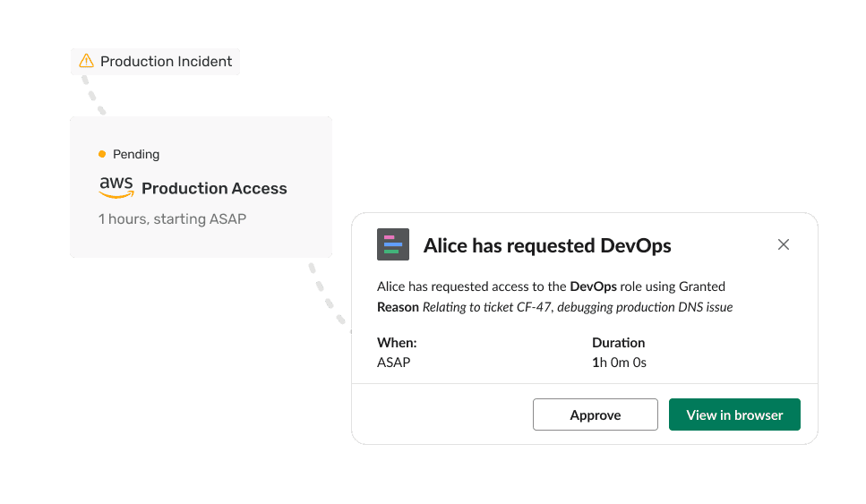Click '1 hours, starting ASAP' text
This screenshot has height=504, width=866.
coord(172,219)
